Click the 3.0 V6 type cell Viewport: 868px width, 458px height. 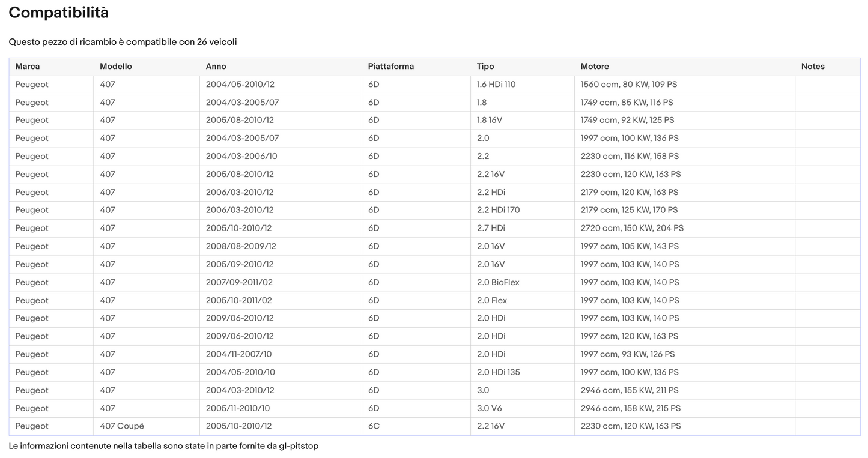pyautogui.click(x=489, y=408)
